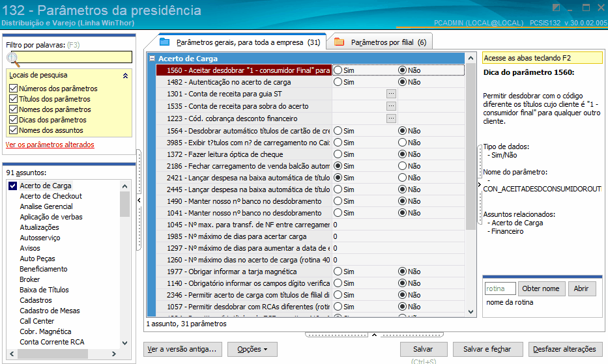This screenshot has width=608, height=364.
Task: Collapse the Acerto de Carga group
Action: (x=152, y=59)
